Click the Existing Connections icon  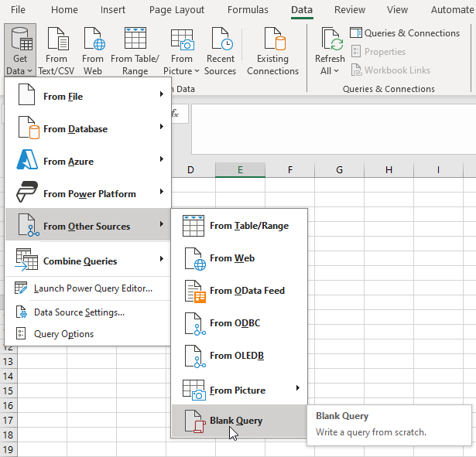[272, 40]
